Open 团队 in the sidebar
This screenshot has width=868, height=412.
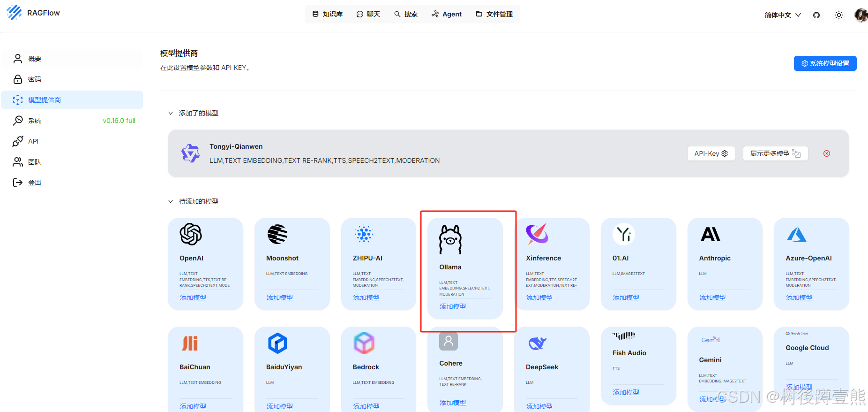72,162
